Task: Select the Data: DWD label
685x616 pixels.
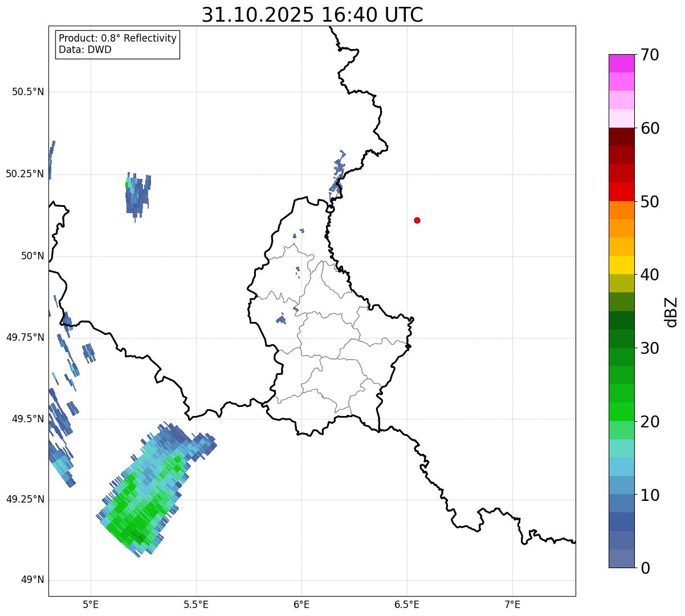Action: pos(85,50)
